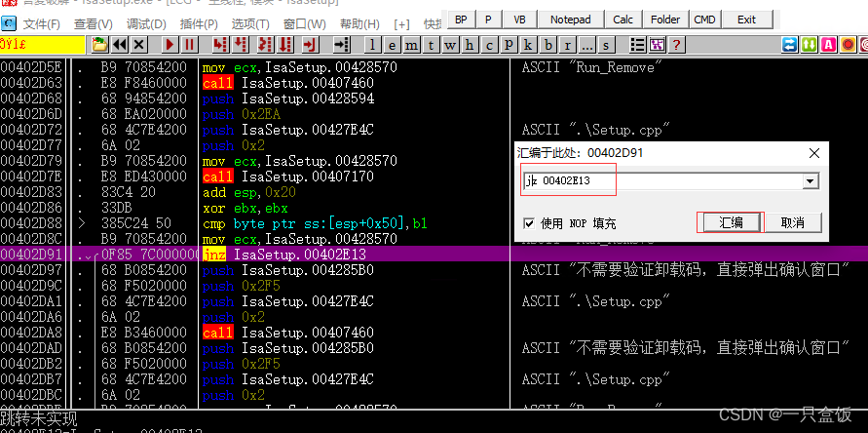Launch Calc from shortcut bar
This screenshot has height=433, width=868.
[x=623, y=20]
